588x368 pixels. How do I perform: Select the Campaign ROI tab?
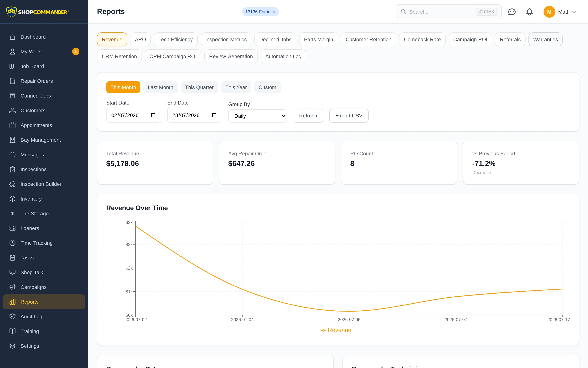point(470,39)
